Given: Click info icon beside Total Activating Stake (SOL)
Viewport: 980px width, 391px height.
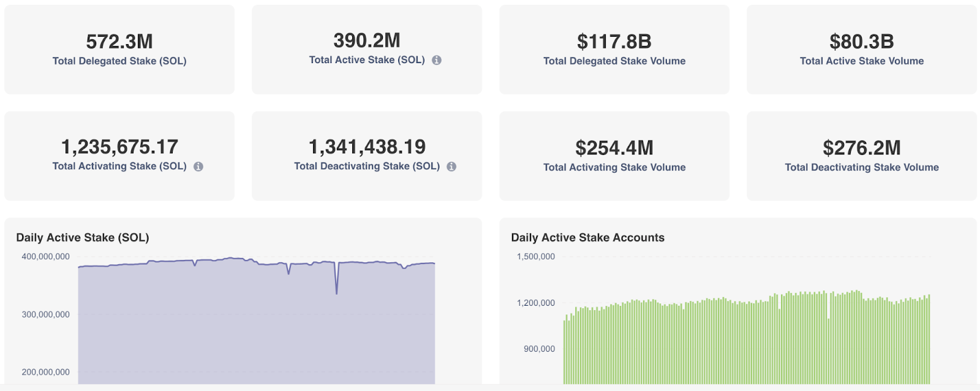Looking at the screenshot, I should [198, 166].
